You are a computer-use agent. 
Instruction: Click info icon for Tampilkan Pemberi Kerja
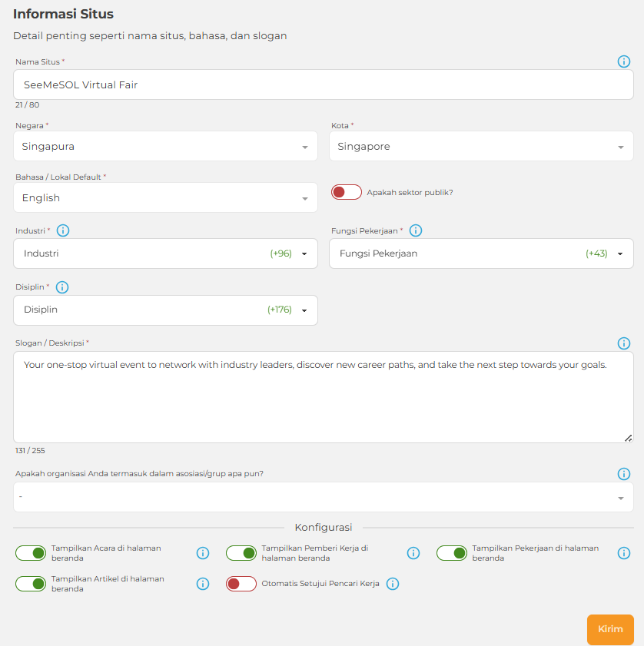[x=413, y=553]
